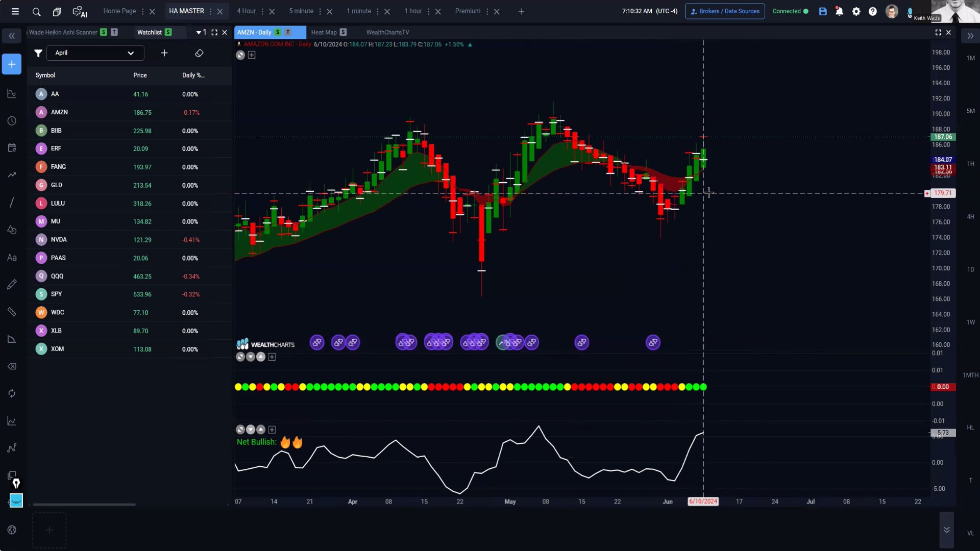Click the Connected status indicator
The image size is (980, 551).
790,11
